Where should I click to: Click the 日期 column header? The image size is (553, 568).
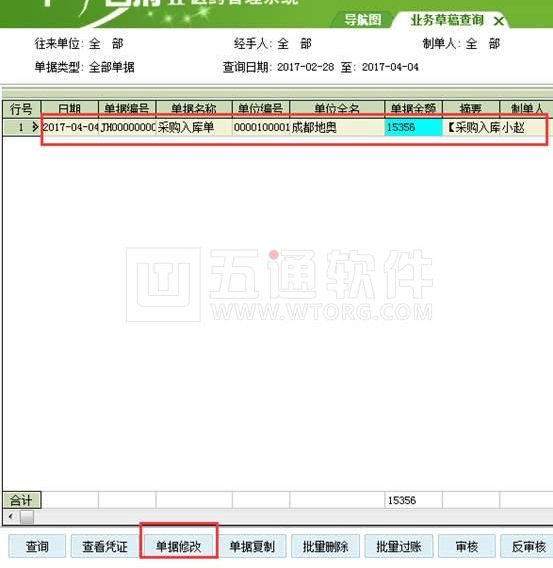pyautogui.click(x=70, y=108)
